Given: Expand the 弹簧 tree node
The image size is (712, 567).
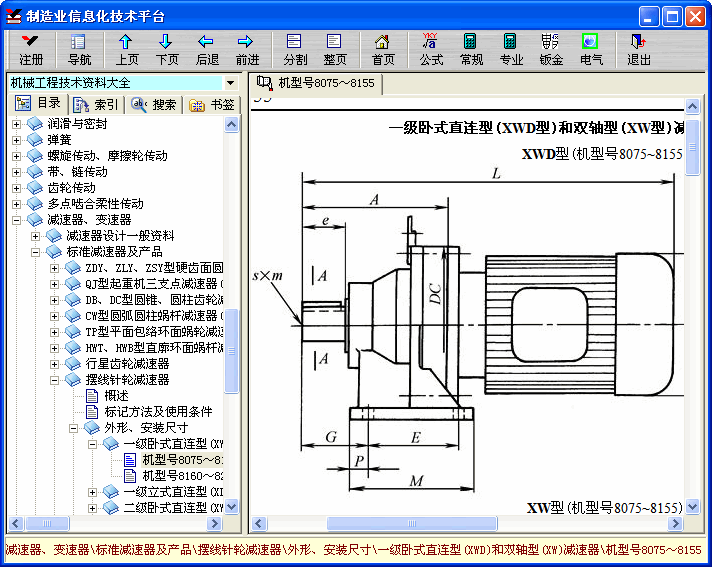Looking at the screenshot, I should tap(16, 140).
